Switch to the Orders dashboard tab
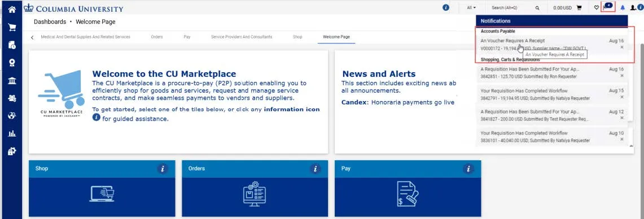The width and height of the screenshot is (644, 219). pyautogui.click(x=157, y=37)
